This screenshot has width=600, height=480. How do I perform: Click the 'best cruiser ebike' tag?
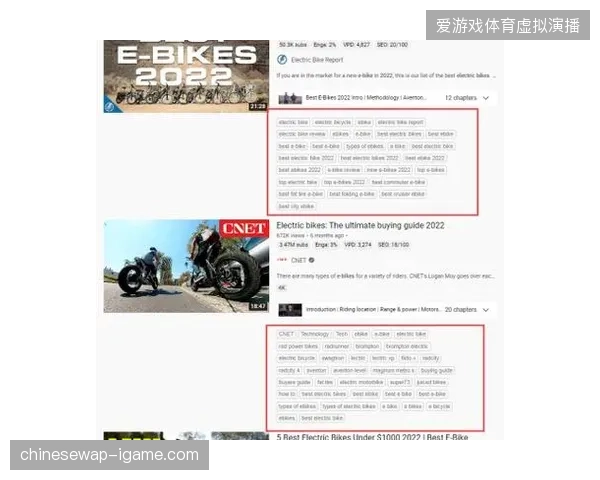403,194
